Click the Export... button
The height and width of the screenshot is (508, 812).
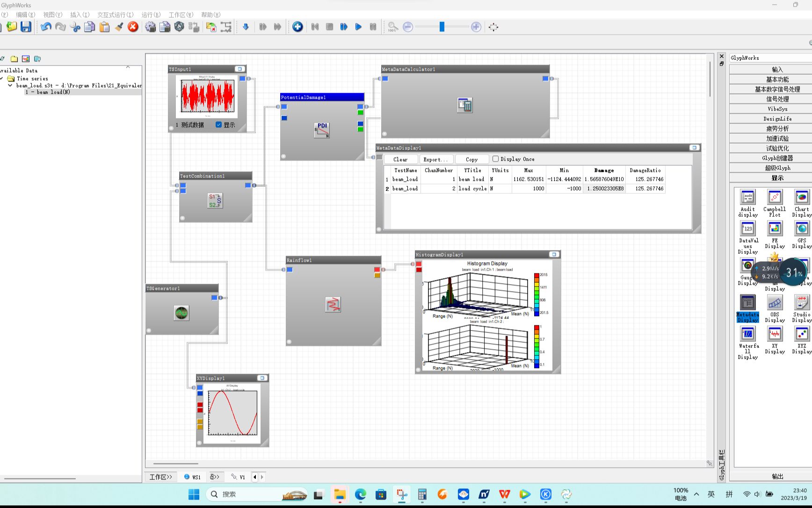[x=436, y=159]
